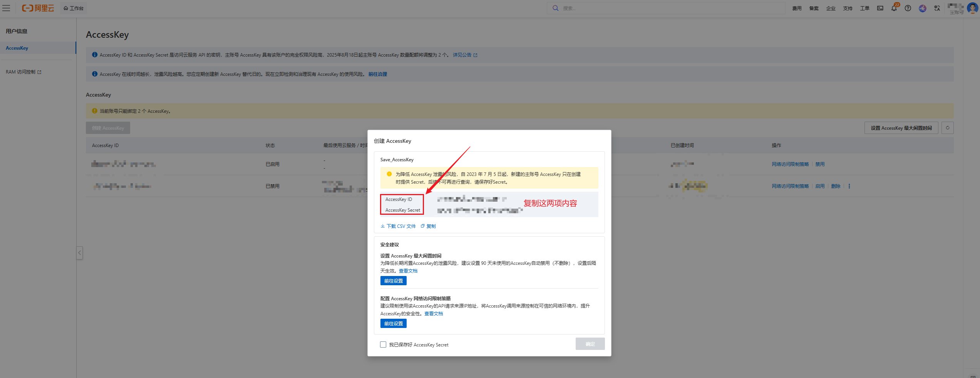Viewport: 980px width, 378px height.
Task: Click the 前往治理 link in banner
Action: tap(377, 74)
